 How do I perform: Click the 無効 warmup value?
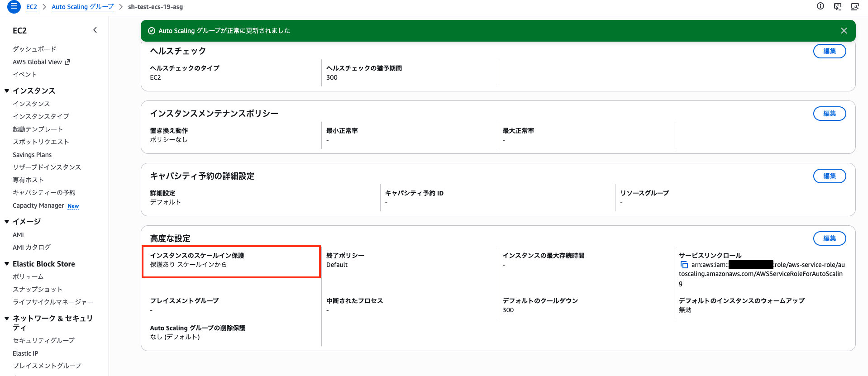point(685,310)
